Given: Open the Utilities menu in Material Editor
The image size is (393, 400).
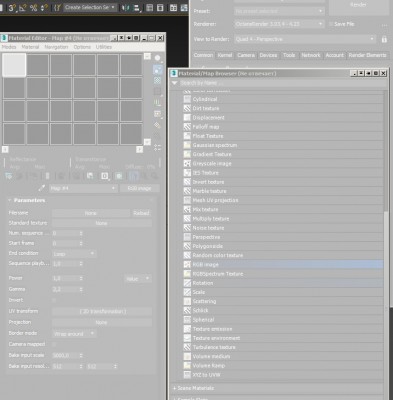Looking at the screenshot, I should click(104, 47).
